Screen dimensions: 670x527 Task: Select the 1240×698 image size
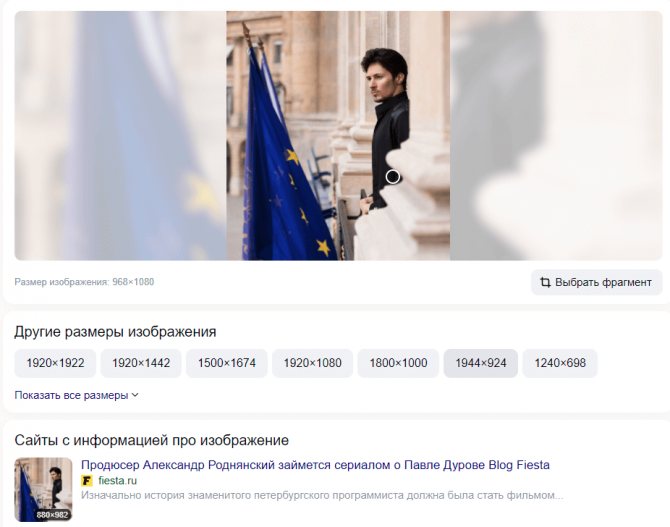pyautogui.click(x=560, y=363)
